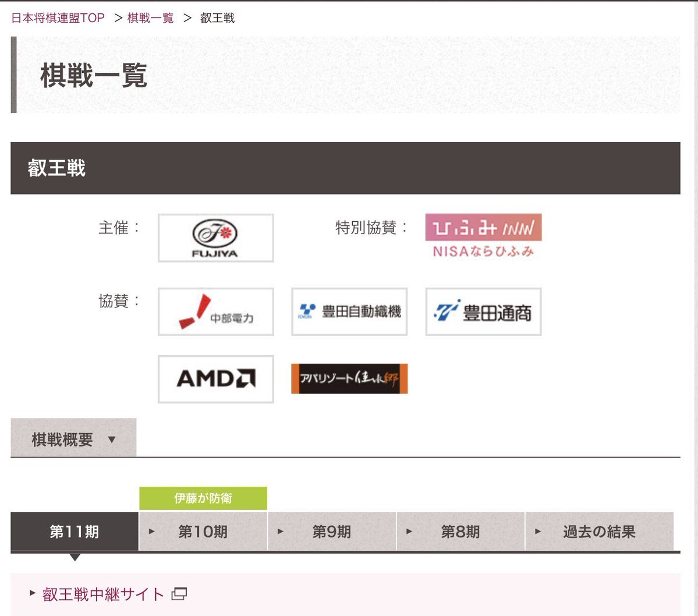Switch to the 第8期 tab
This screenshot has width=698, height=616.
[460, 532]
